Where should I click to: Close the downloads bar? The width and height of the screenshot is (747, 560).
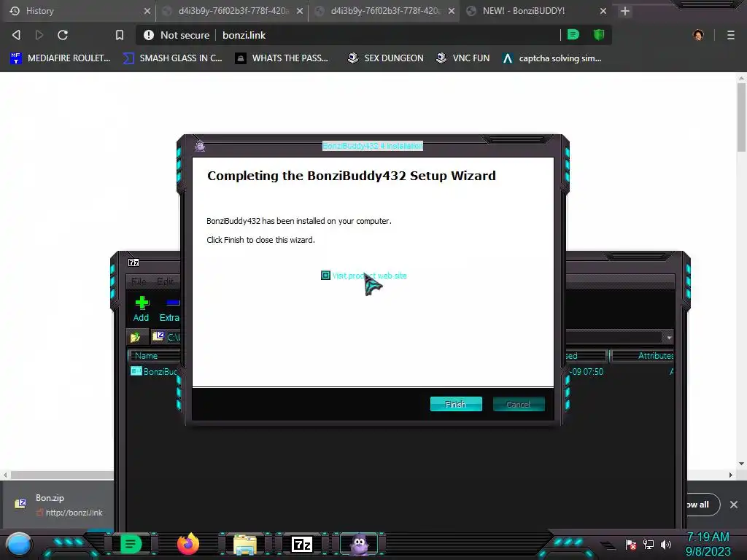[734, 505]
